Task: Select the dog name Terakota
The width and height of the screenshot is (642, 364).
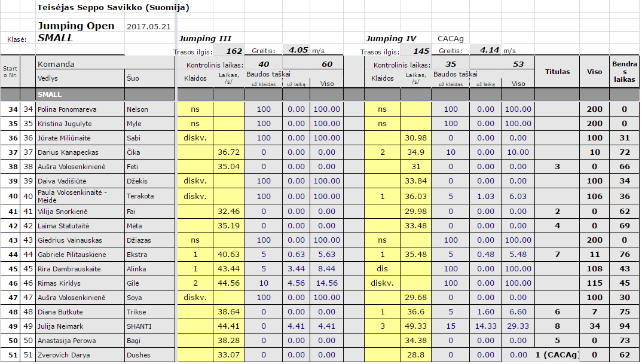Action: [140, 196]
